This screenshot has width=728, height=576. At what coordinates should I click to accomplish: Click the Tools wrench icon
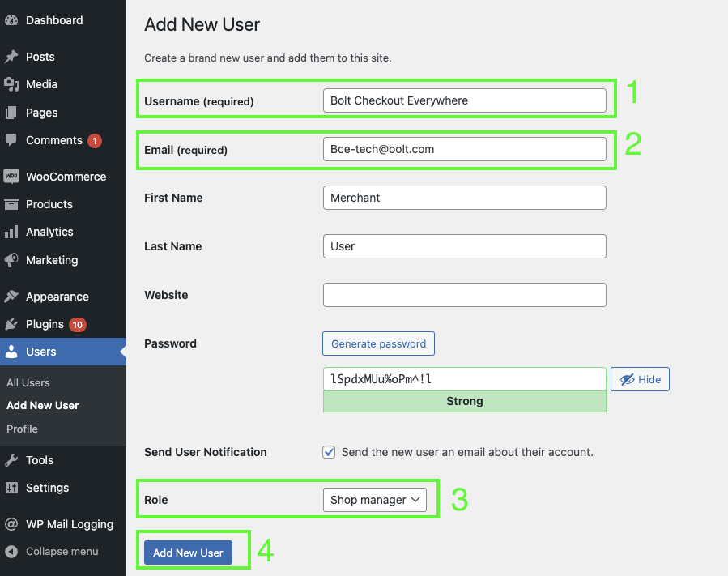coord(11,460)
